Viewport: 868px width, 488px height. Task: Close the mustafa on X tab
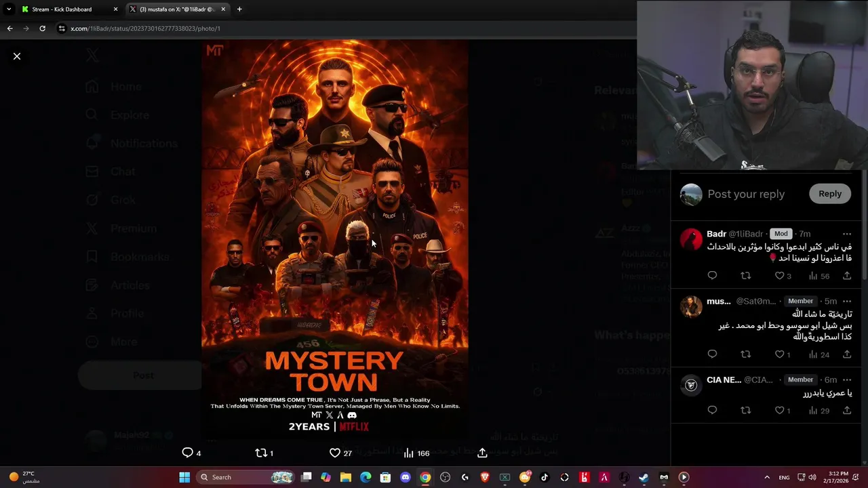coord(223,9)
